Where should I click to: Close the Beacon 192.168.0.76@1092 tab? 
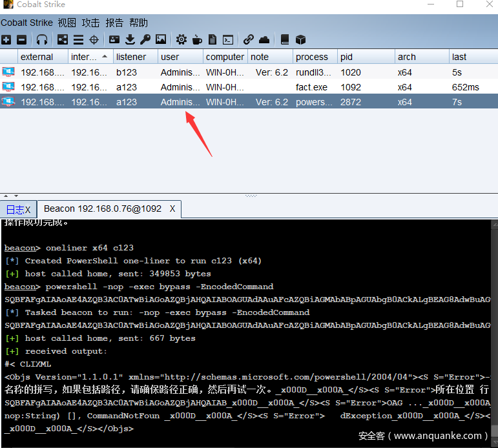[172, 209]
